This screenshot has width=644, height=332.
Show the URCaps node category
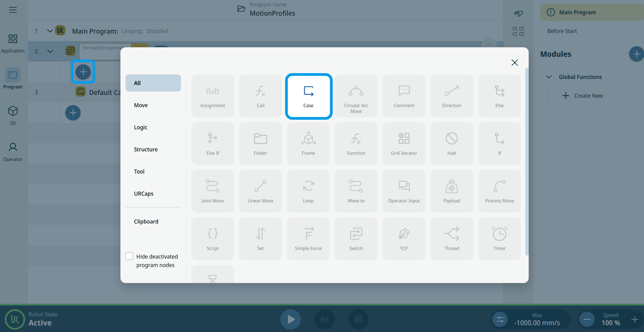[x=144, y=194]
